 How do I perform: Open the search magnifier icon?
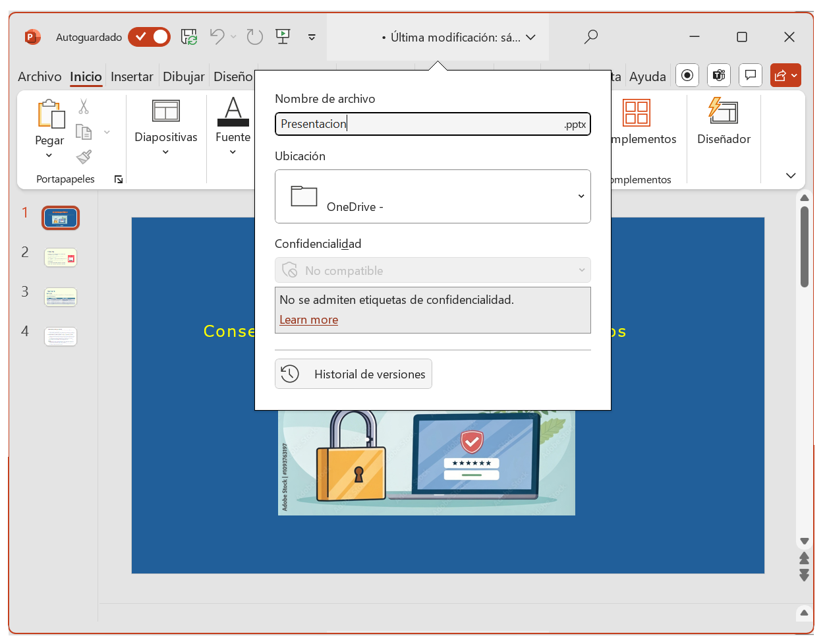[591, 37]
